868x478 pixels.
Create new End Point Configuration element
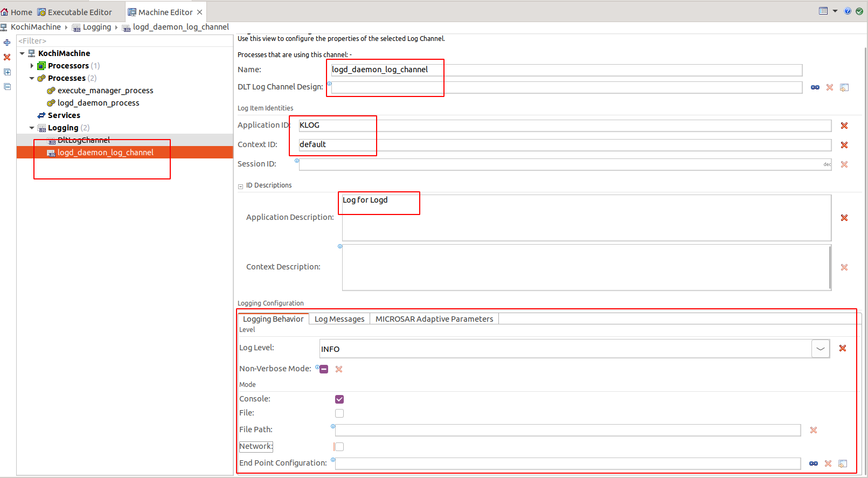click(843, 463)
